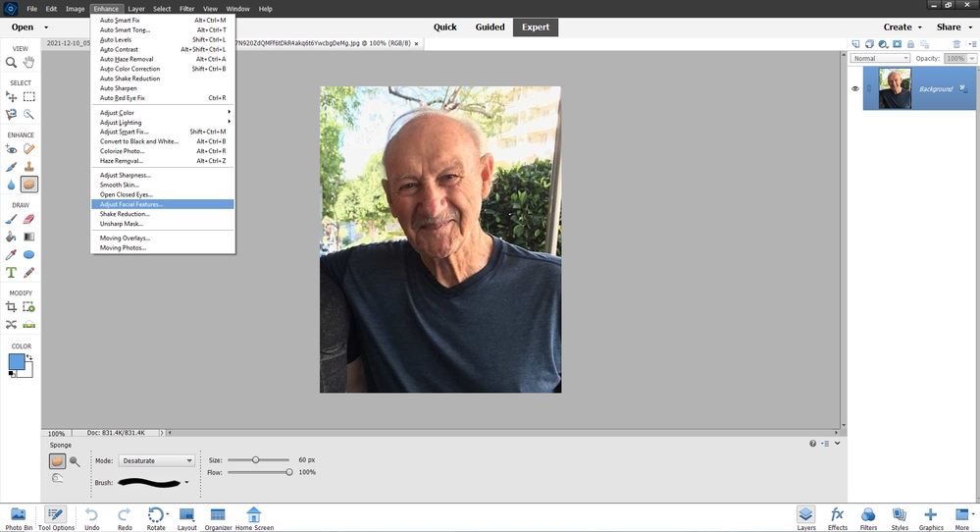Open the Layers panel flyout menu
Viewport: 980px width, 532px height.
pos(972,44)
